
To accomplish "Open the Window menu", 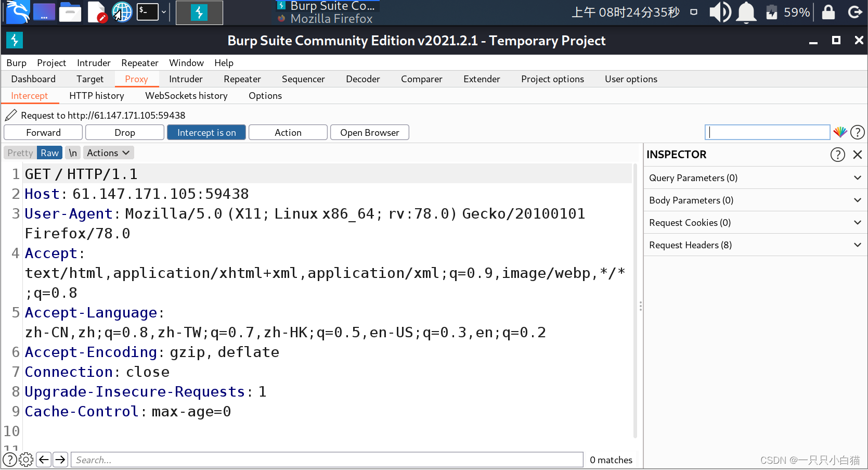I will point(186,63).
